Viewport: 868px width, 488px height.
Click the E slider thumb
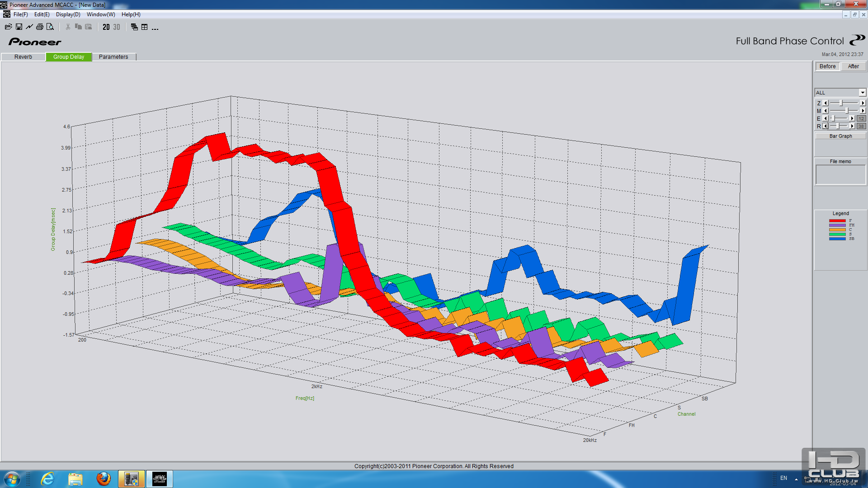coord(833,118)
